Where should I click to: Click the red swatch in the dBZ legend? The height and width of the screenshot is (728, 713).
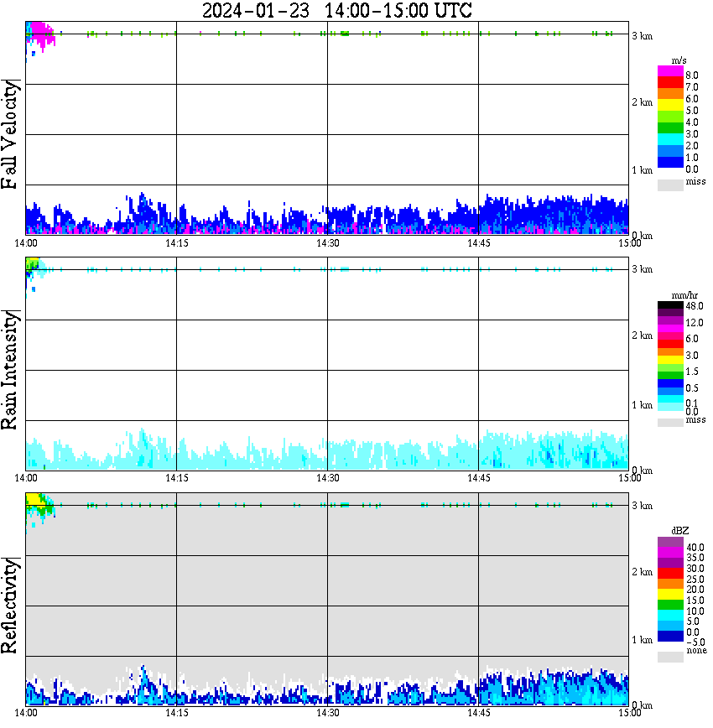(x=670, y=574)
